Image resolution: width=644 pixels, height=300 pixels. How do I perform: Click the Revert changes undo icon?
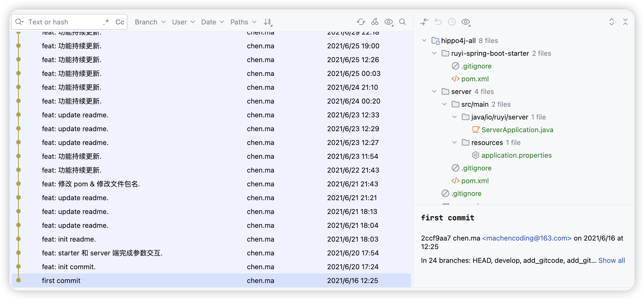pyautogui.click(x=438, y=22)
